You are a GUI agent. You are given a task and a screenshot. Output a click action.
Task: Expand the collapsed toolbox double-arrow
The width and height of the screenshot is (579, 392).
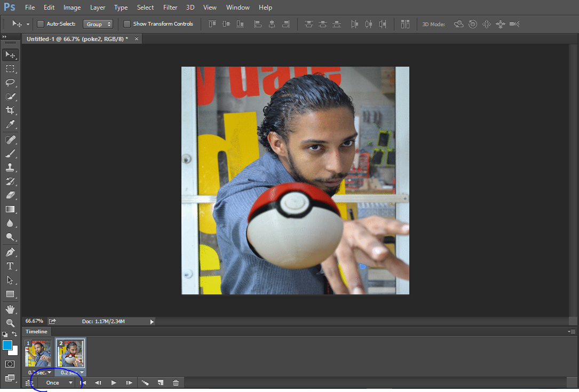(4, 37)
